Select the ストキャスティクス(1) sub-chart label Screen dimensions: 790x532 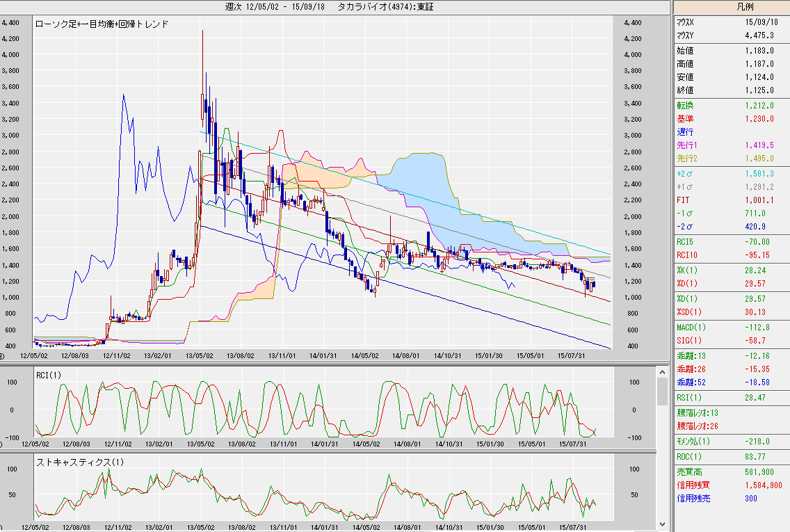pyautogui.click(x=80, y=462)
